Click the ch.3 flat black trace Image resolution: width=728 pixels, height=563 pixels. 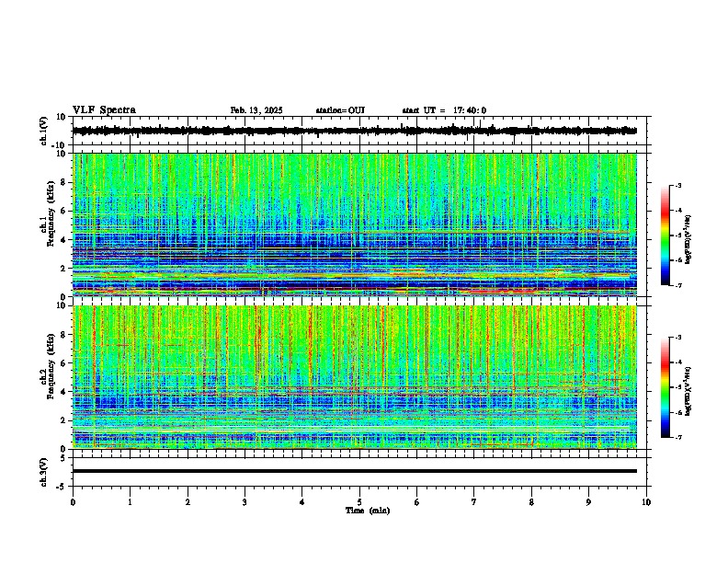point(355,471)
